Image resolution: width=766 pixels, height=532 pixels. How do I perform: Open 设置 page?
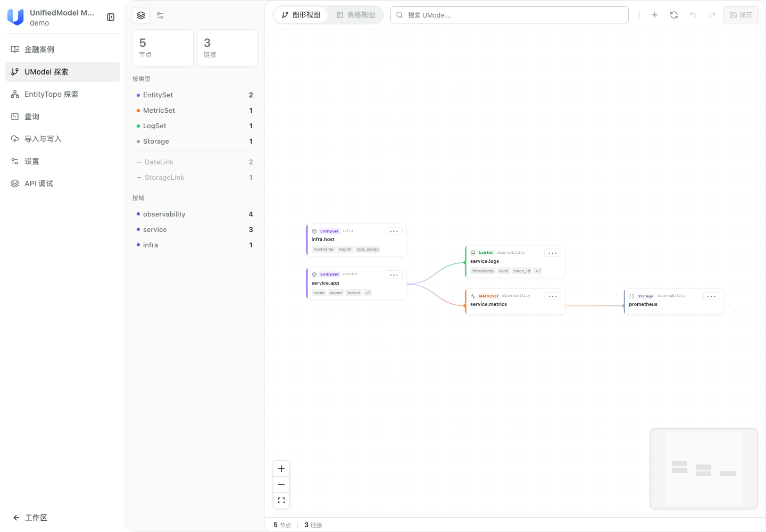click(63, 161)
